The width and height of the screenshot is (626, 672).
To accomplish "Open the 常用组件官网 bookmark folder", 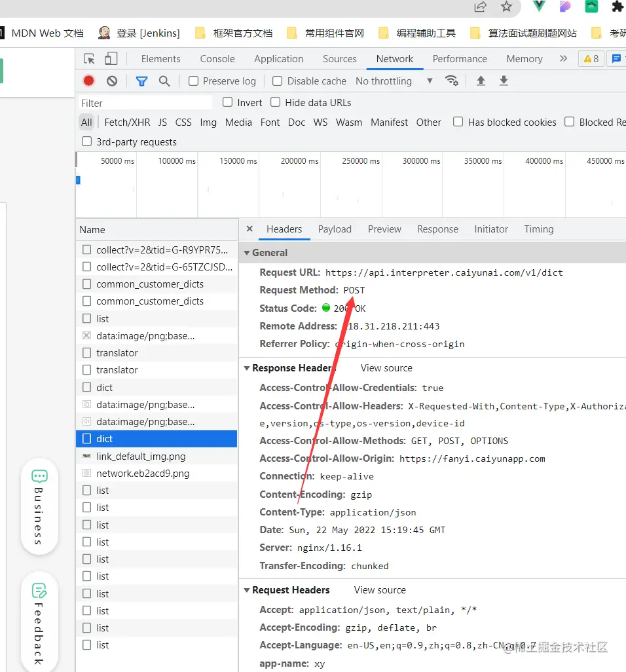I will [x=325, y=33].
